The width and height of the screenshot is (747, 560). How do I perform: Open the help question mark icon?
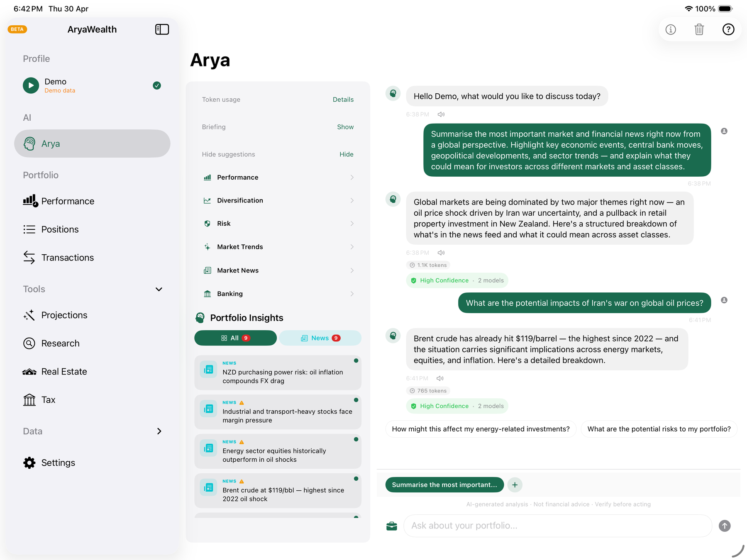point(728,29)
